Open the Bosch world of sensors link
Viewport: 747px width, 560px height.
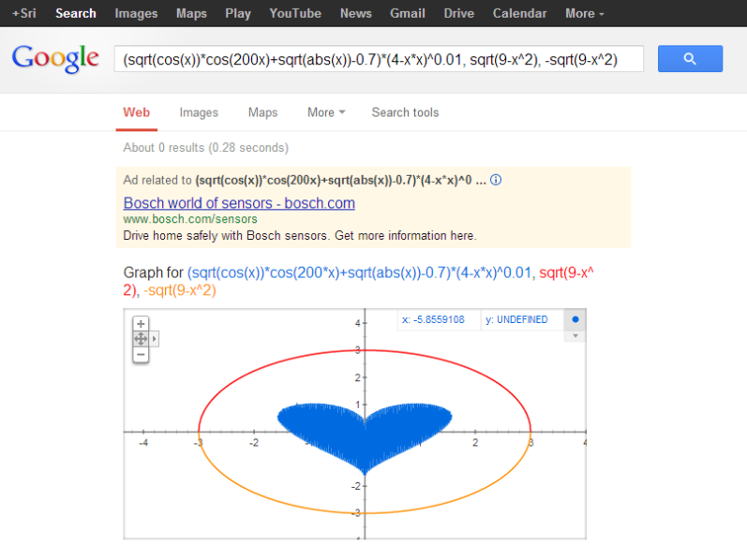(239, 203)
